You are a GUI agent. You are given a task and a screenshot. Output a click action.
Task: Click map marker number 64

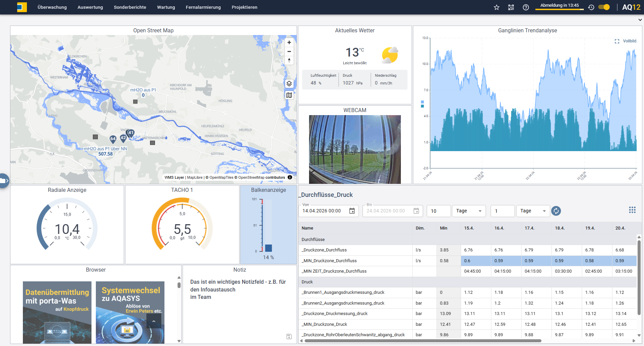(x=113, y=139)
